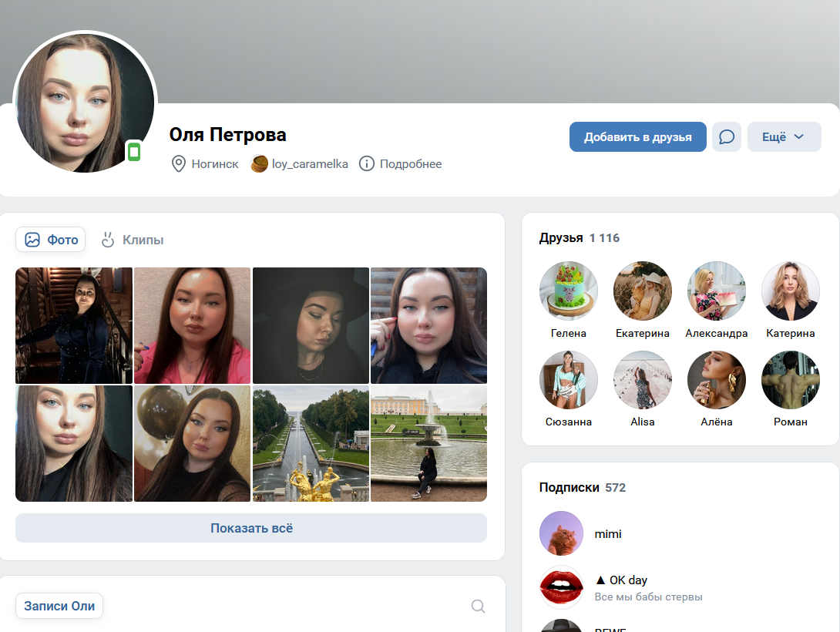The height and width of the screenshot is (632, 840).
Task: Switch to the Фото tab
Action: (50, 240)
